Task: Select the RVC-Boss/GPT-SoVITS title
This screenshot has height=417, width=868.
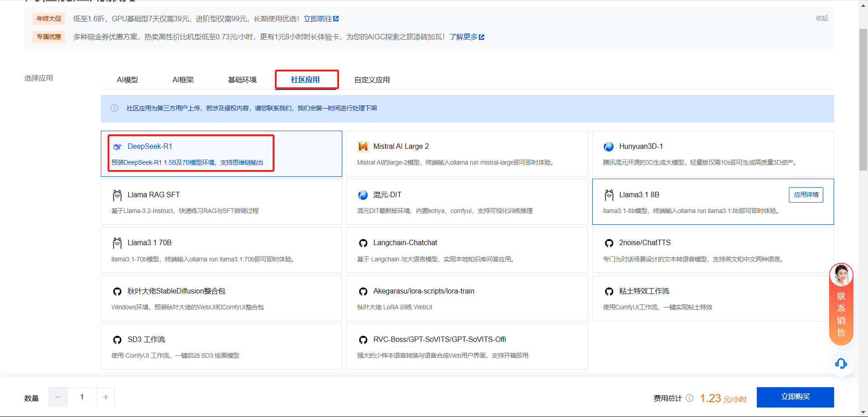Action: coord(439,340)
